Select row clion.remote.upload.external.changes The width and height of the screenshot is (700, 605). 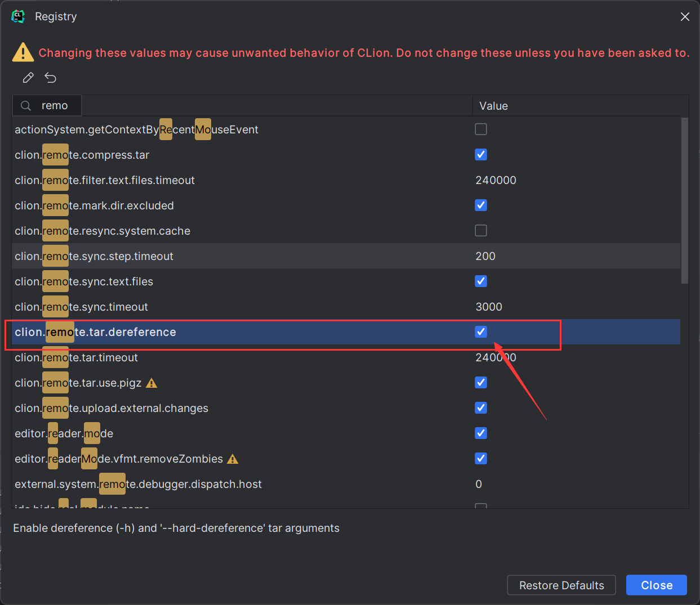click(x=346, y=408)
